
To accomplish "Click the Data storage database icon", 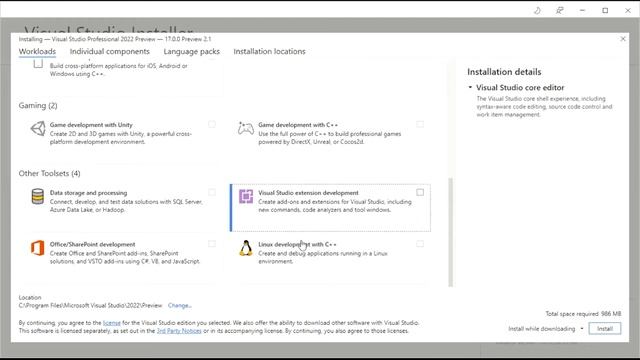I will coord(38,196).
